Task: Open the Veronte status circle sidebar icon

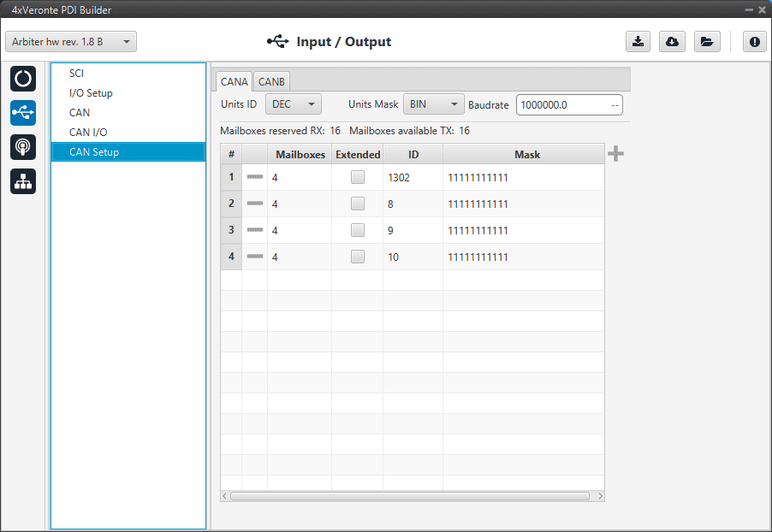Action: coord(22,79)
